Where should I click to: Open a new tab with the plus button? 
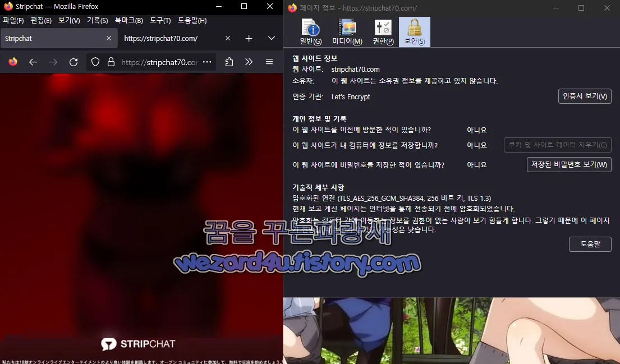249,38
